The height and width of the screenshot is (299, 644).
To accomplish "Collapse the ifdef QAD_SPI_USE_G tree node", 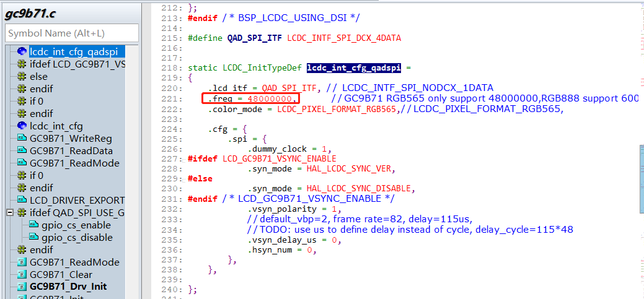I will [x=10, y=213].
